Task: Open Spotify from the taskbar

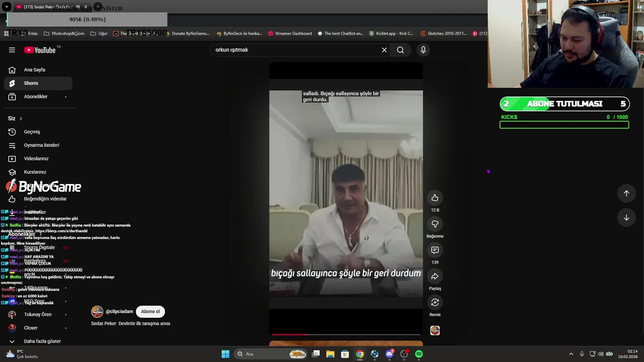Action: 419,354
